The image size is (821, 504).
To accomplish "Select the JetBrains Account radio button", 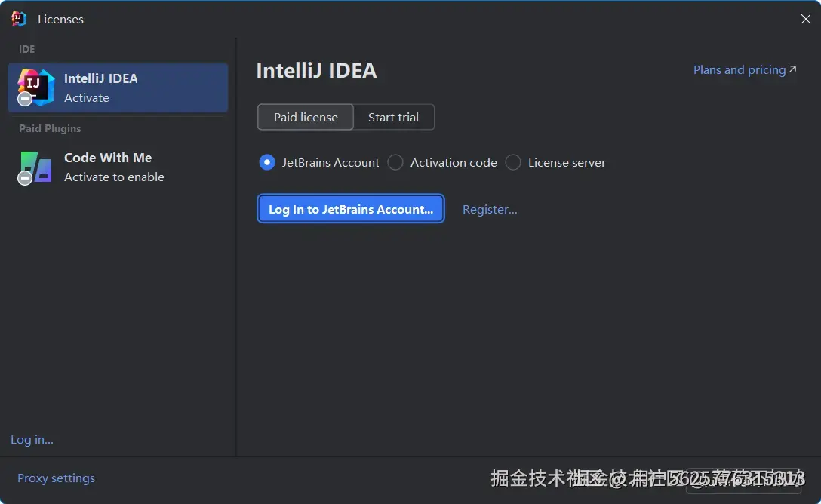I will 266,162.
